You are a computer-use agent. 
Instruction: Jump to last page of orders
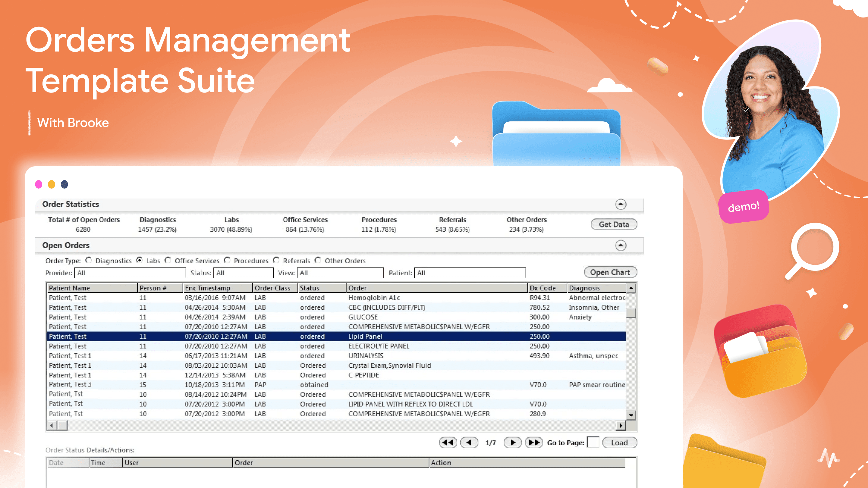click(534, 442)
